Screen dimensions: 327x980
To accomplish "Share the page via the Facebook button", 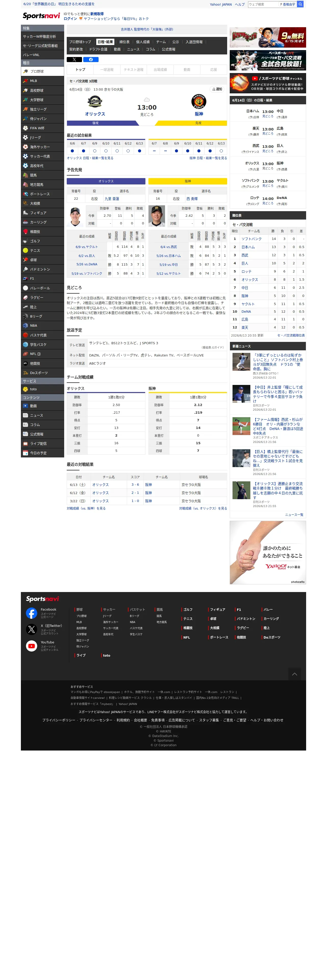I will pos(91,59).
